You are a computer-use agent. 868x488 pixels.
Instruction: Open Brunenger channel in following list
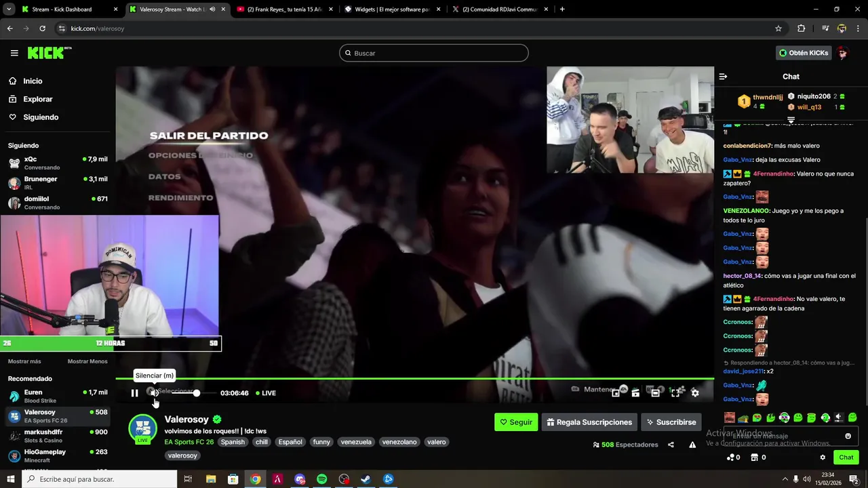click(x=58, y=183)
